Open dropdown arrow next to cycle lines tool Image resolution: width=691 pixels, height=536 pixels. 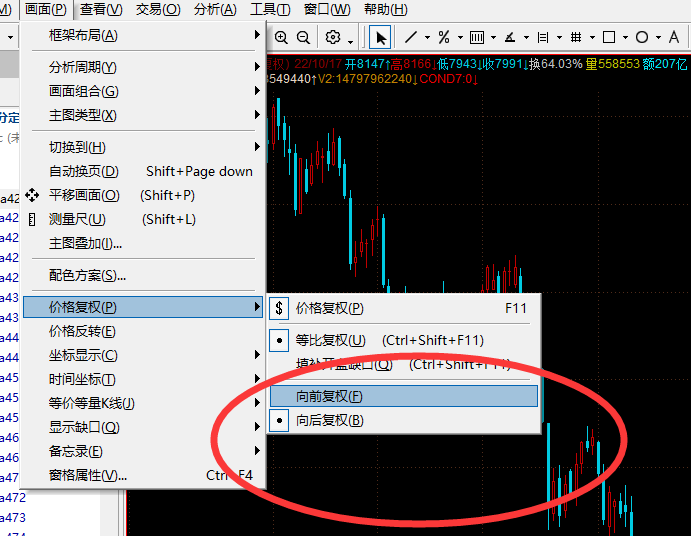coord(494,38)
